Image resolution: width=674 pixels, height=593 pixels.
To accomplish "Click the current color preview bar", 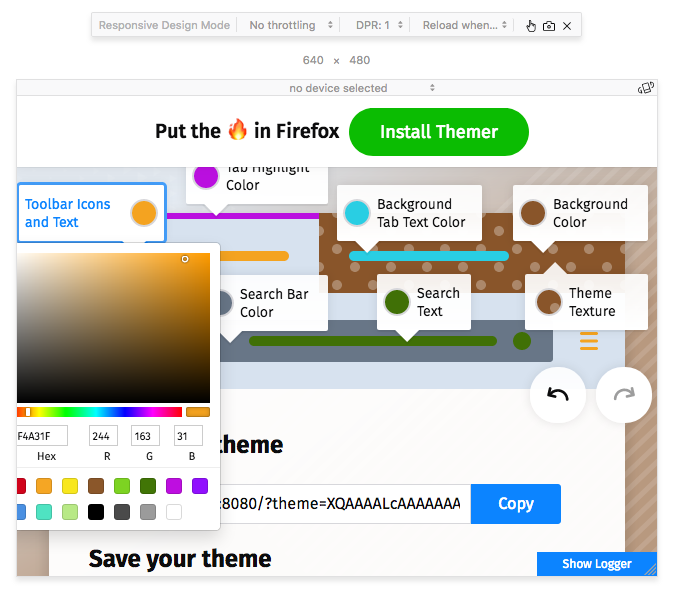I will click(x=198, y=412).
